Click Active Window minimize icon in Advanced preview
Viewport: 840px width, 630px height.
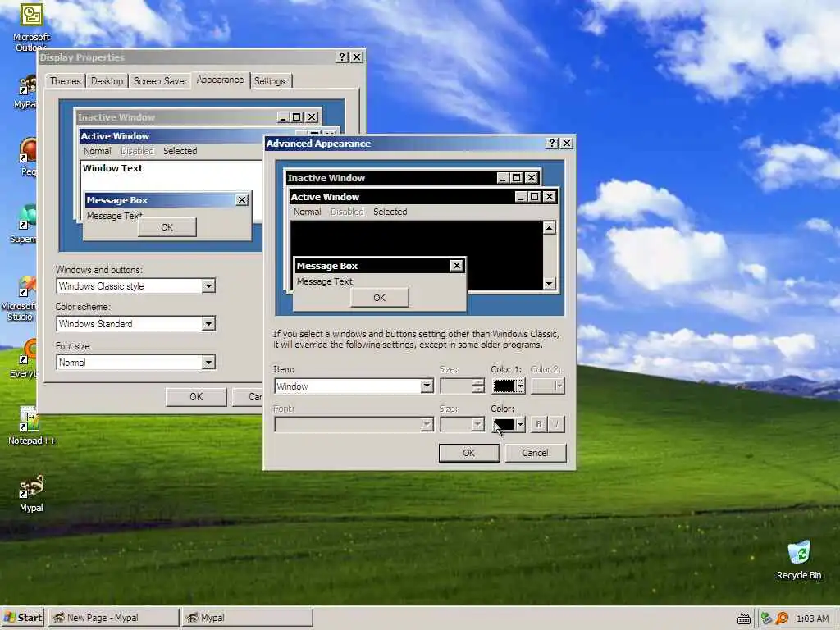[521, 197]
